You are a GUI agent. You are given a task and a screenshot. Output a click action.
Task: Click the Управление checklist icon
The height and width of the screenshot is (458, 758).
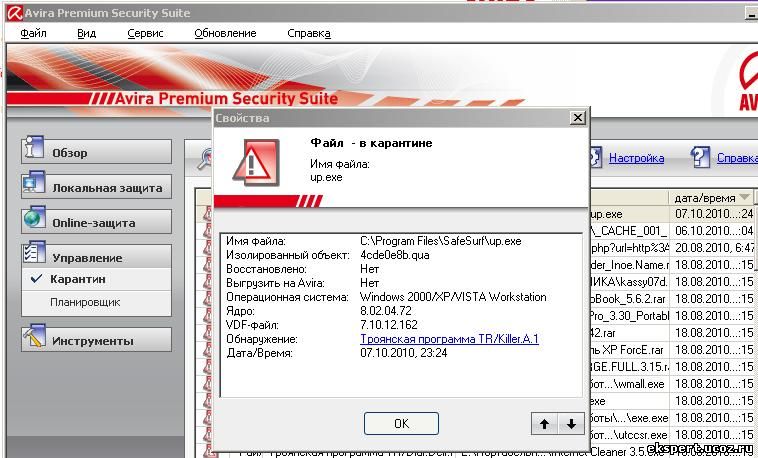pos(35,256)
